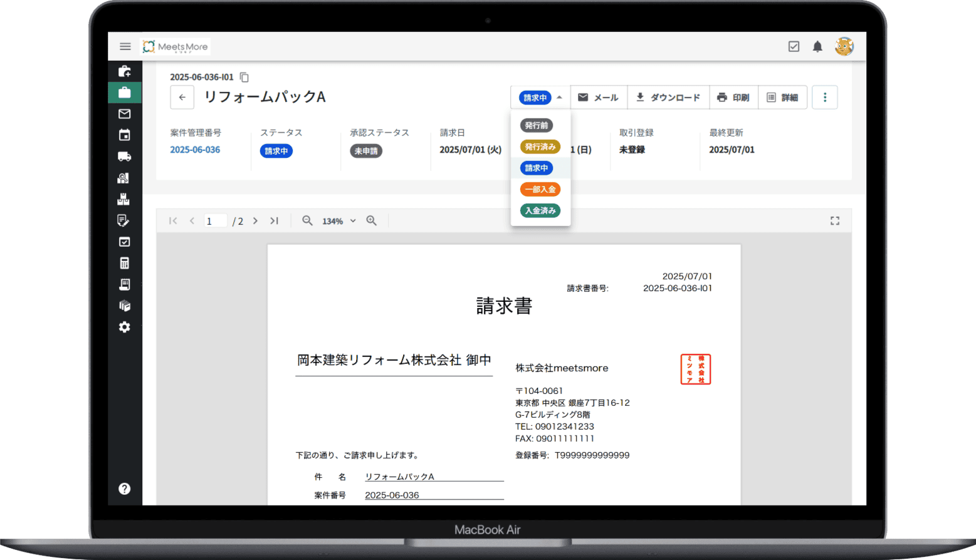Viewport: 976px width, 560px height.
Task: Open the inventory boxes sidebar icon
Action: pyautogui.click(x=125, y=199)
